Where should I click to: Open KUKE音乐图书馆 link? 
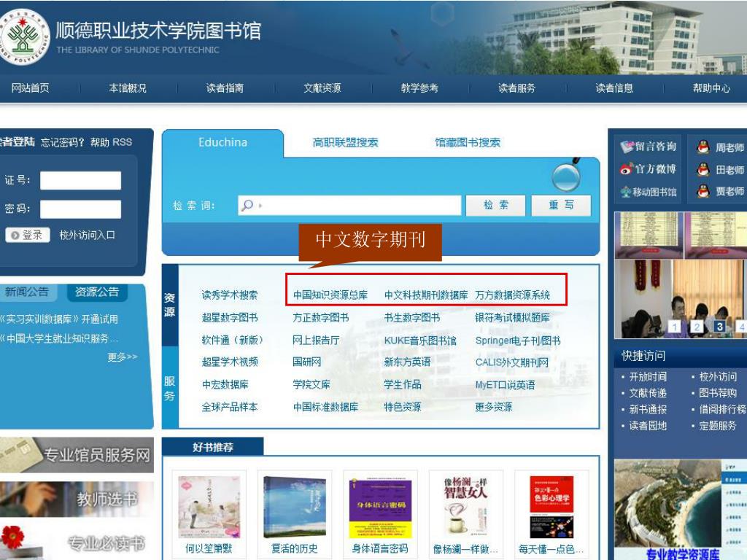pos(420,341)
